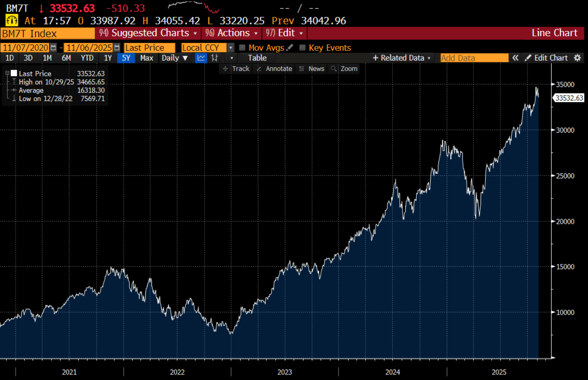Click the Edit Chart button
The width and height of the screenshot is (588, 380).
pyautogui.click(x=546, y=58)
